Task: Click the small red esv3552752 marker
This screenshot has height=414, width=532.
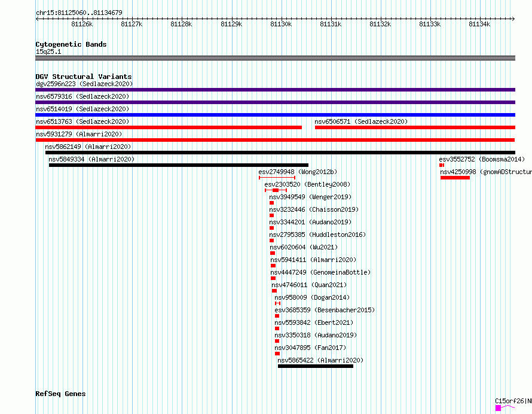Action: [x=442, y=165]
